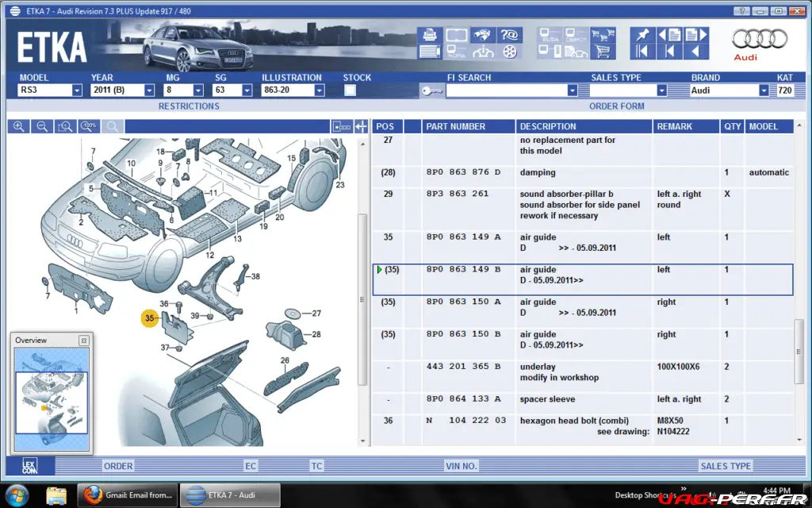Click the SALES TYPE button in bottom bar
This screenshot has width=812, height=508.
click(x=726, y=466)
